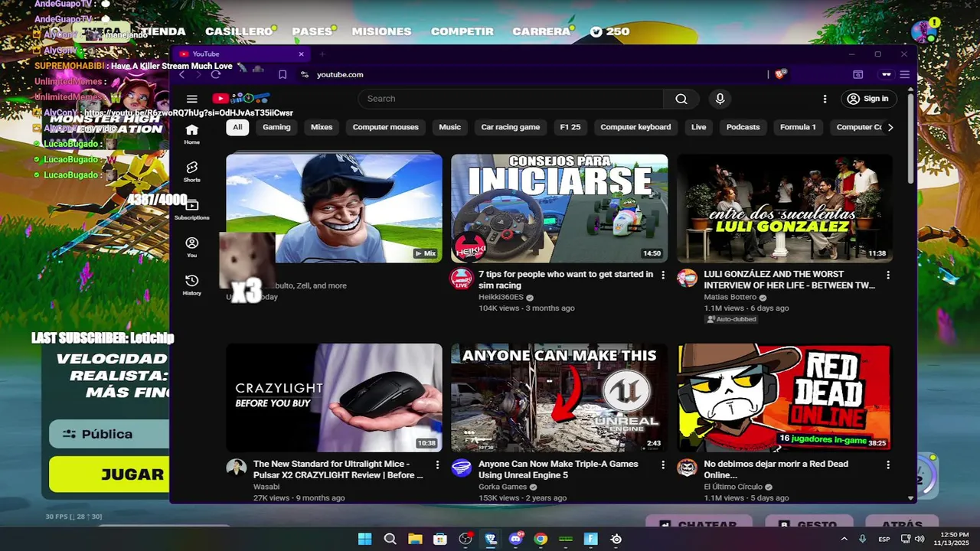The width and height of the screenshot is (980, 551).
Task: Open Pública privacy selector in game lobby
Action: [109, 434]
